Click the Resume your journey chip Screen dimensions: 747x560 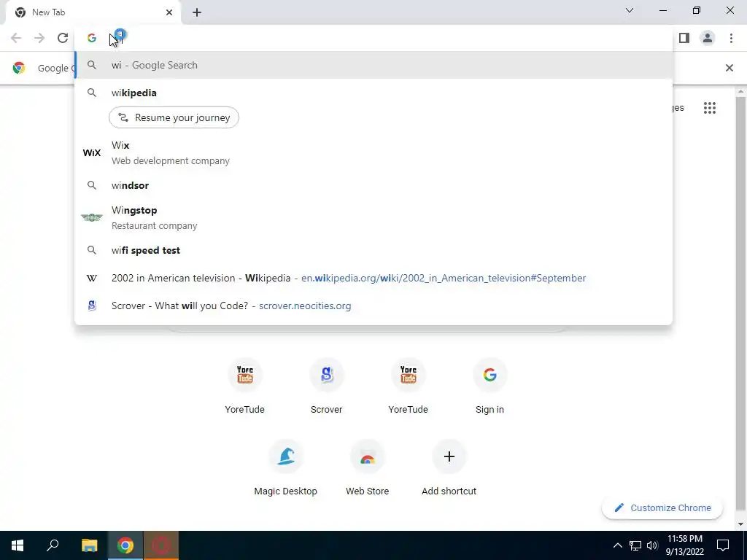tap(174, 117)
